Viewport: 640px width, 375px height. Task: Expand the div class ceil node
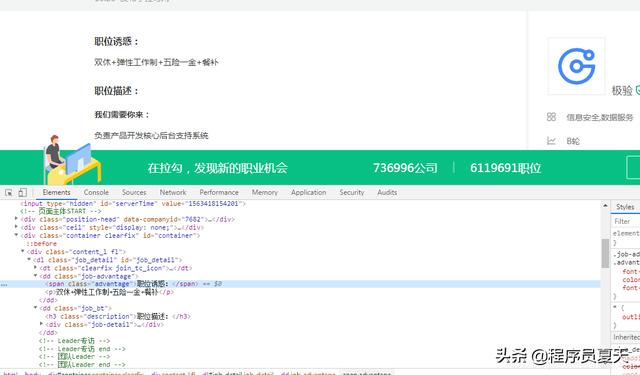(x=16, y=227)
